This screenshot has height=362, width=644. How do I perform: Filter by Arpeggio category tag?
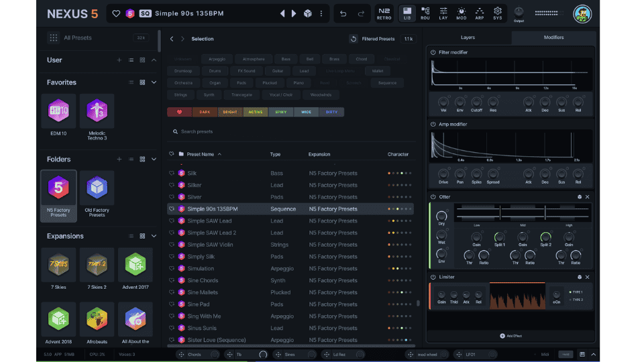pyautogui.click(x=217, y=59)
